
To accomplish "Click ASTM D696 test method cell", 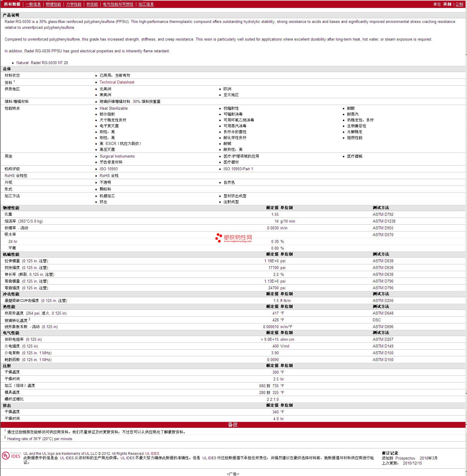I will tap(383, 327).
